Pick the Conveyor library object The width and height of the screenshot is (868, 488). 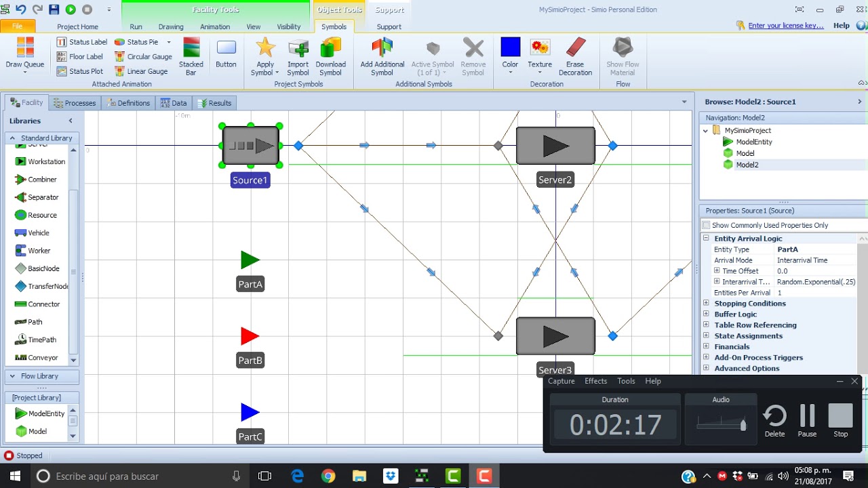[x=36, y=357]
